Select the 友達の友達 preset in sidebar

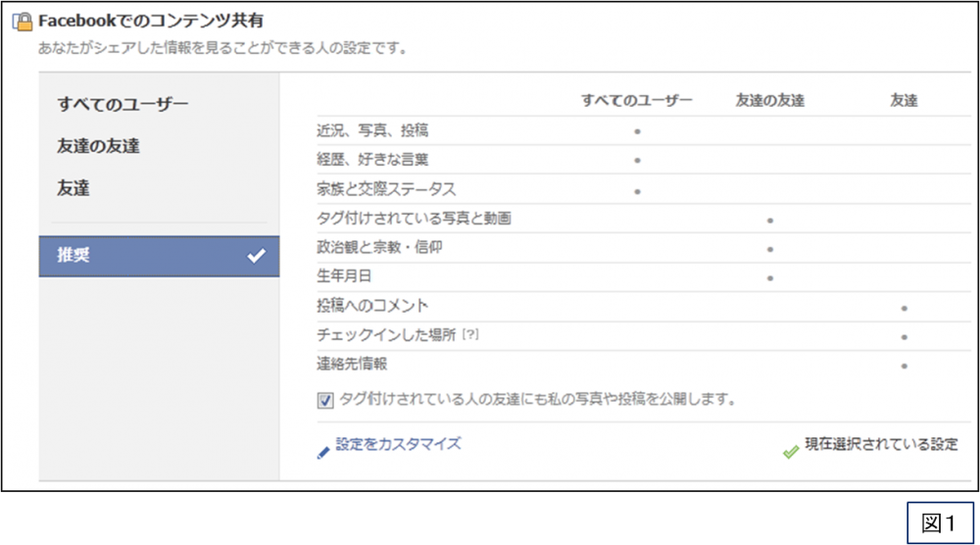point(98,146)
